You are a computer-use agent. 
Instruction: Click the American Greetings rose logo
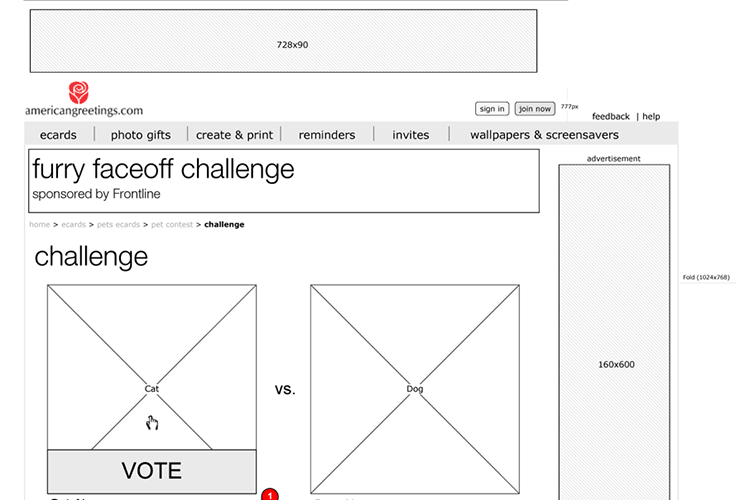[78, 92]
